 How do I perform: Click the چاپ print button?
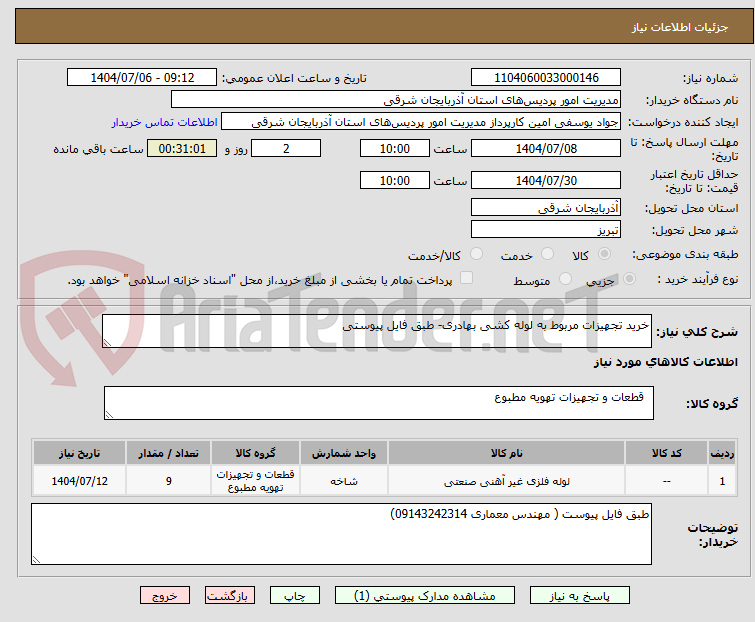295,596
